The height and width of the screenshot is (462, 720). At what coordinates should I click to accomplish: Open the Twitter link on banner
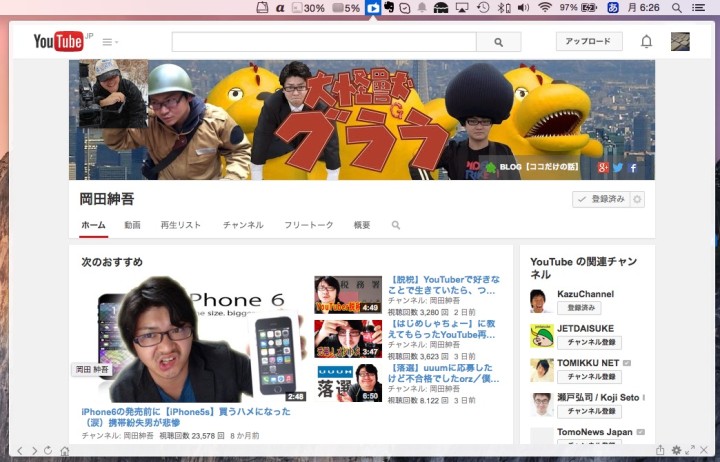(x=618, y=168)
